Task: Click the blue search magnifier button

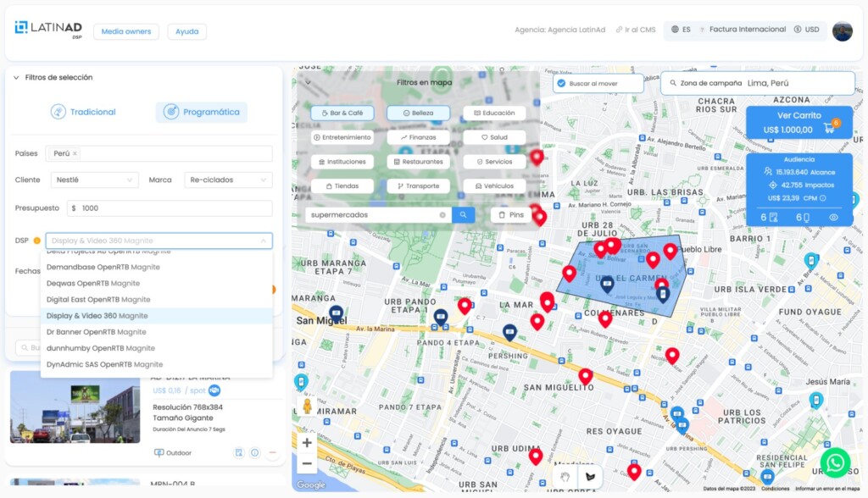Action: 463,214
